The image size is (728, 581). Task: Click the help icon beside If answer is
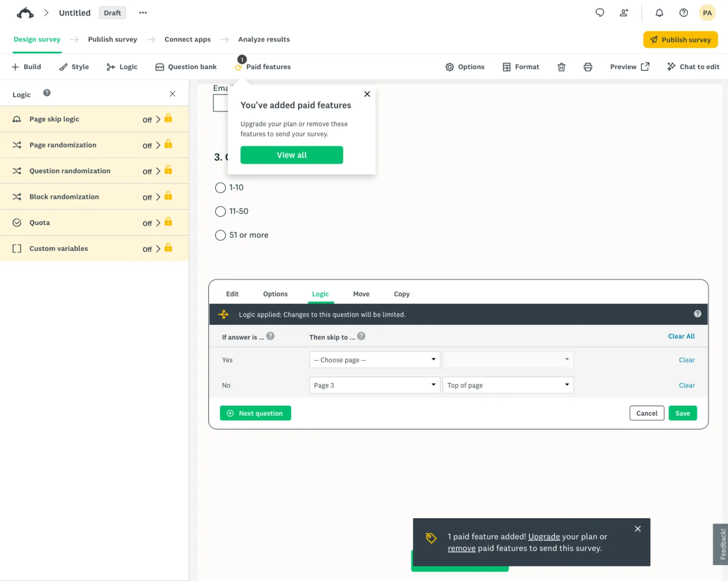pyautogui.click(x=270, y=336)
